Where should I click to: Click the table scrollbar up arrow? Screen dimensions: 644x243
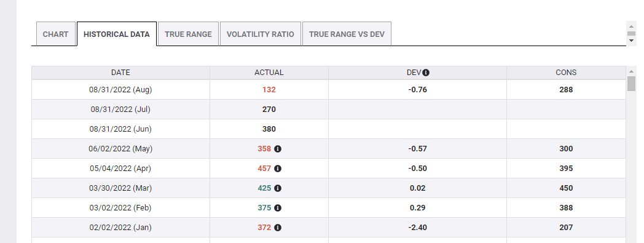click(631, 72)
